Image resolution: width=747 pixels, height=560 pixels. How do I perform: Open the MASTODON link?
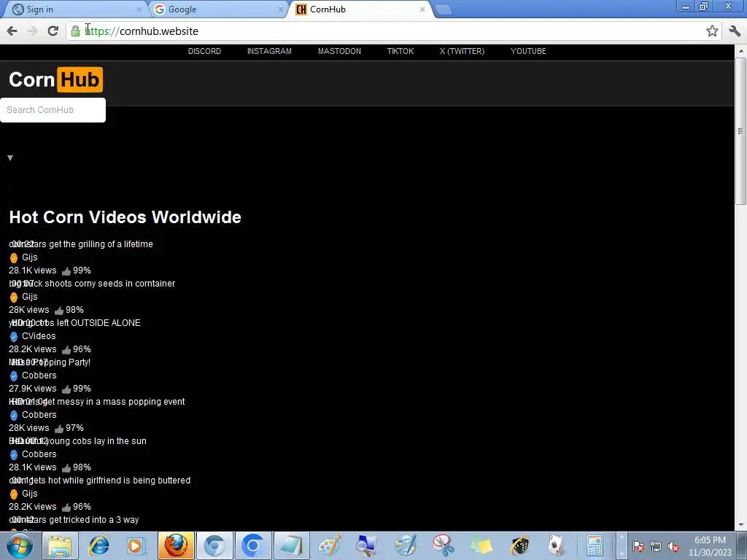(x=339, y=51)
